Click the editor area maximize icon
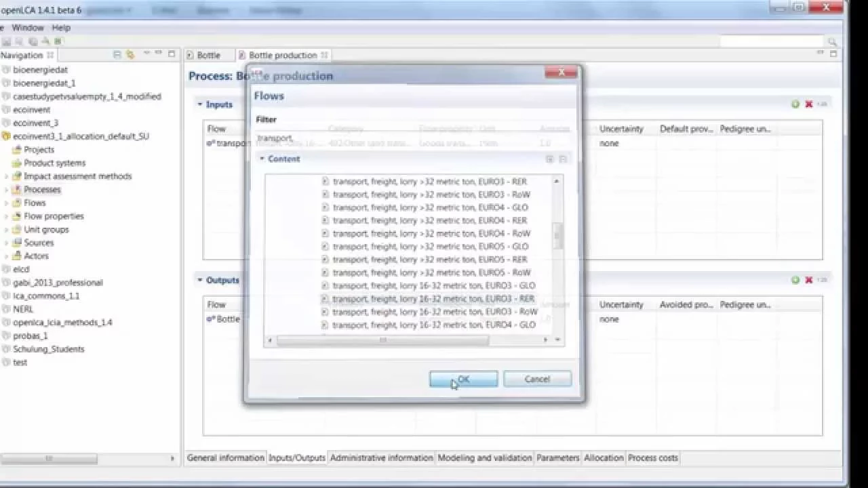868x488 pixels. click(x=833, y=54)
